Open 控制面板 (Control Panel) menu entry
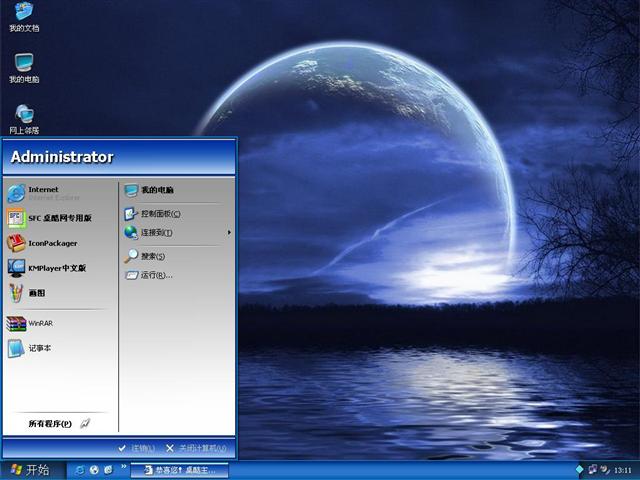Viewport: 640px width, 480px height. click(x=158, y=214)
